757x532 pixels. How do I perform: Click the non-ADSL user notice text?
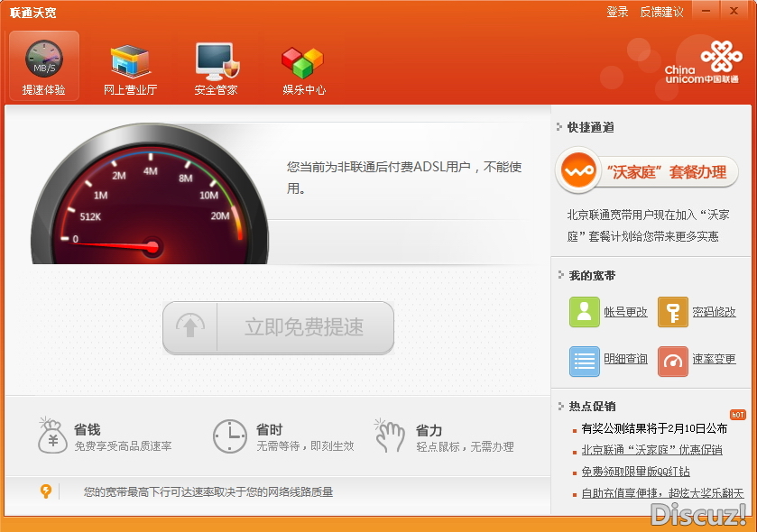404,178
